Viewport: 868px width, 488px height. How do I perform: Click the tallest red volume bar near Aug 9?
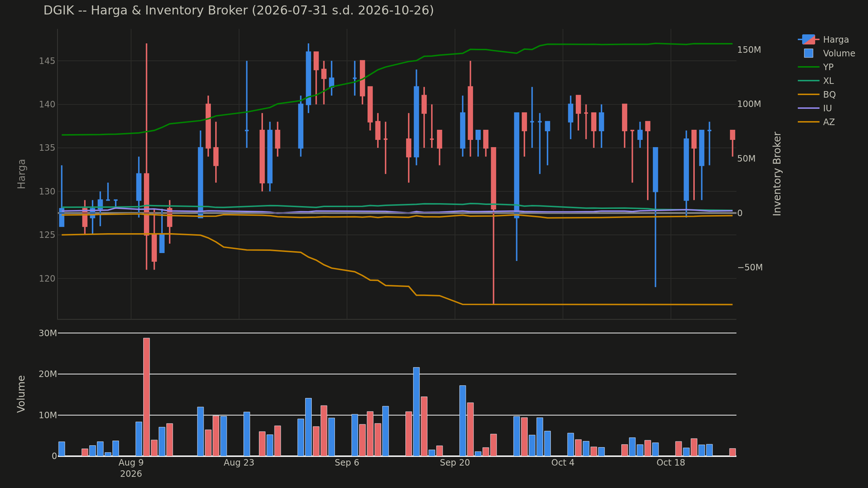point(146,397)
